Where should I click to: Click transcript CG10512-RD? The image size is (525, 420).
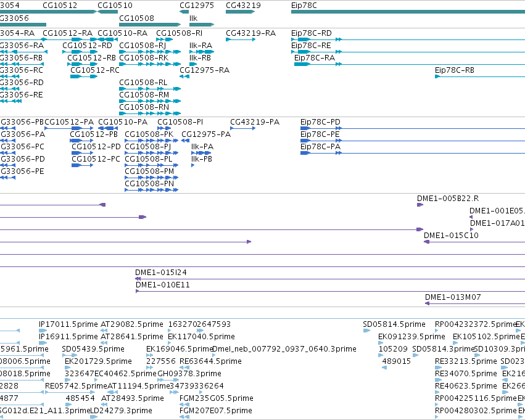coord(88,46)
